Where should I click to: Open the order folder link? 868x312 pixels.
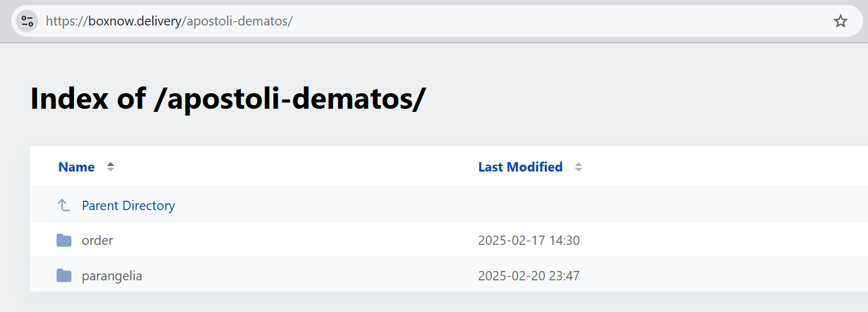tap(98, 240)
